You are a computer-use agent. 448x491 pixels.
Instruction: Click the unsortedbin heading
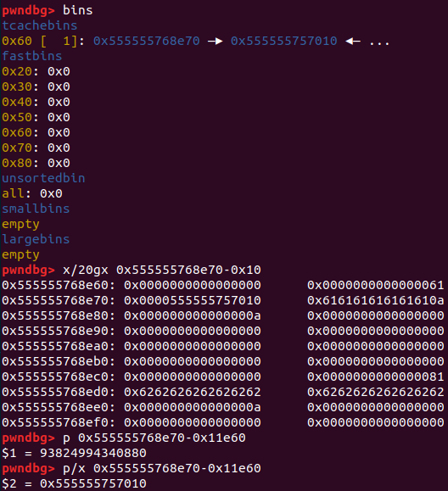tap(43, 178)
